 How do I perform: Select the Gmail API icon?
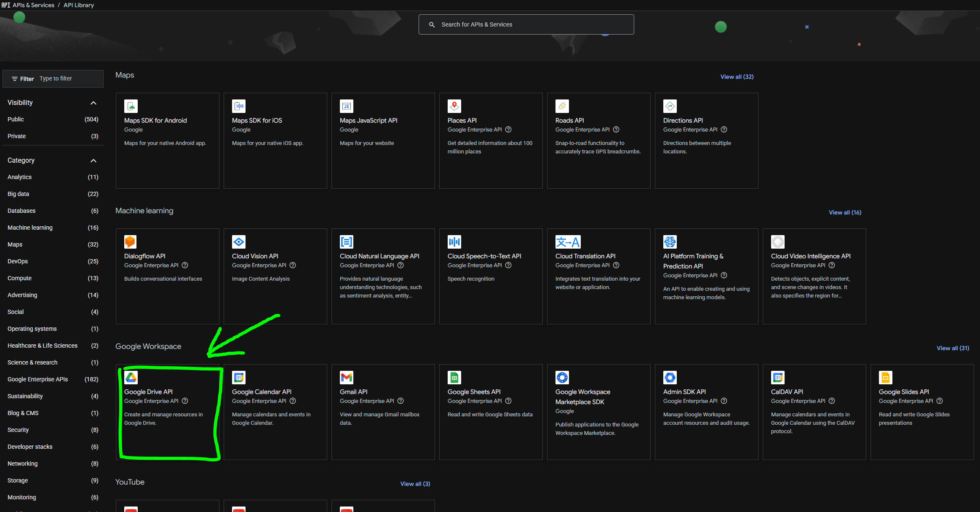[346, 378]
